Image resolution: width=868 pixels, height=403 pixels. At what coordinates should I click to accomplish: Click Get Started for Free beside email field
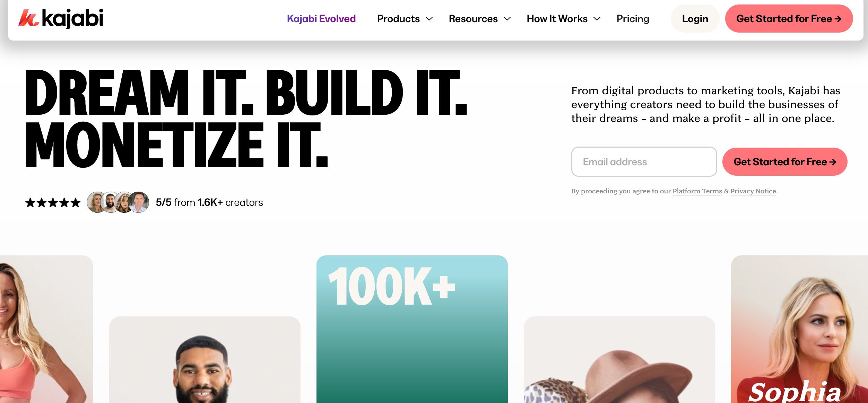tap(785, 162)
